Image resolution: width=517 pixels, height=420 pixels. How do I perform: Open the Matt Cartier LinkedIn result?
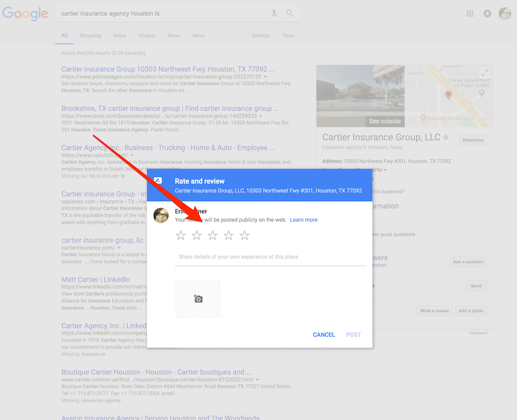point(96,279)
